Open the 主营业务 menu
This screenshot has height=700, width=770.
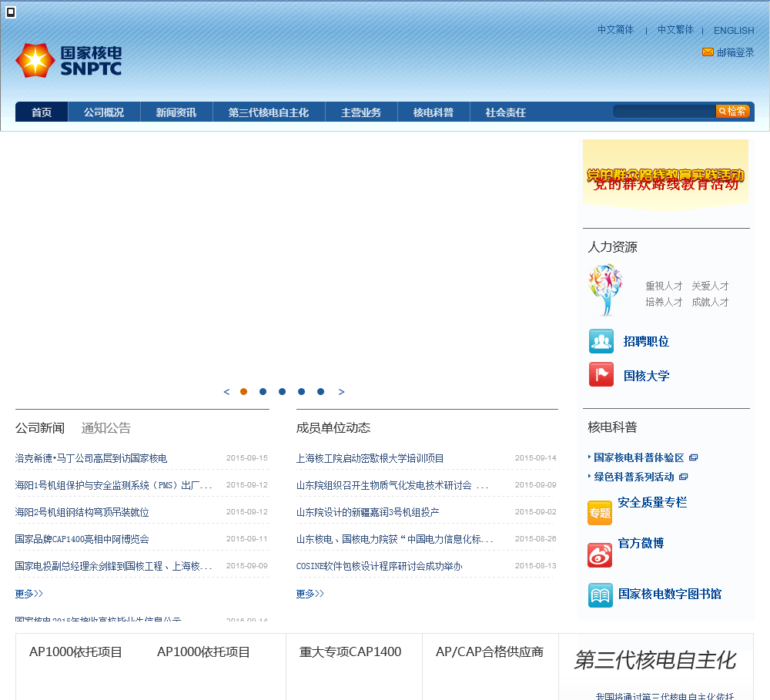(x=361, y=112)
